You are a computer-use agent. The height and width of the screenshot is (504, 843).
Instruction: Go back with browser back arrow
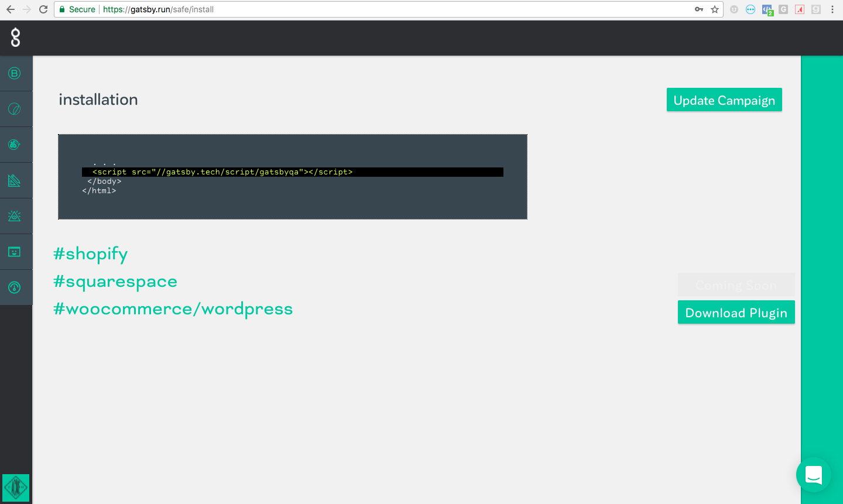(x=11, y=9)
